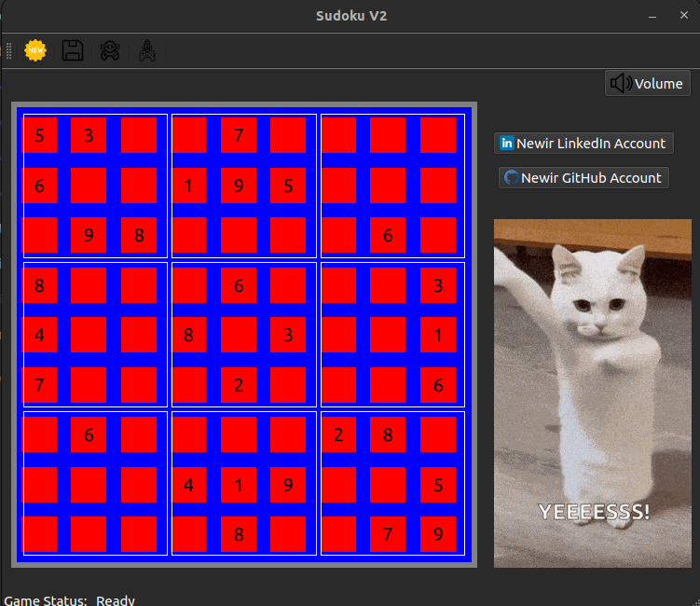Click the rocket gamepad icon in toolbar
This screenshot has width=700, height=606.
[147, 50]
